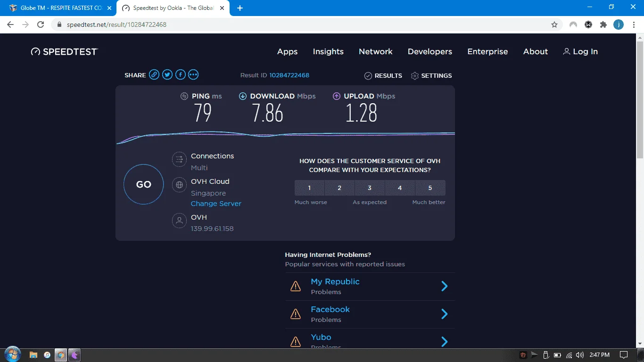Open result ID 10284722468 link
This screenshot has height=362, width=644.
[289, 75]
